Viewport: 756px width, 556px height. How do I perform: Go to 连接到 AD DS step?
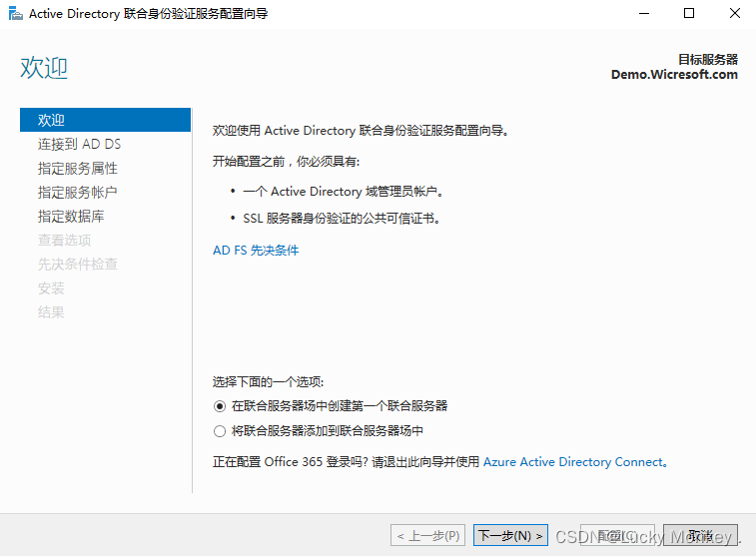click(x=79, y=144)
